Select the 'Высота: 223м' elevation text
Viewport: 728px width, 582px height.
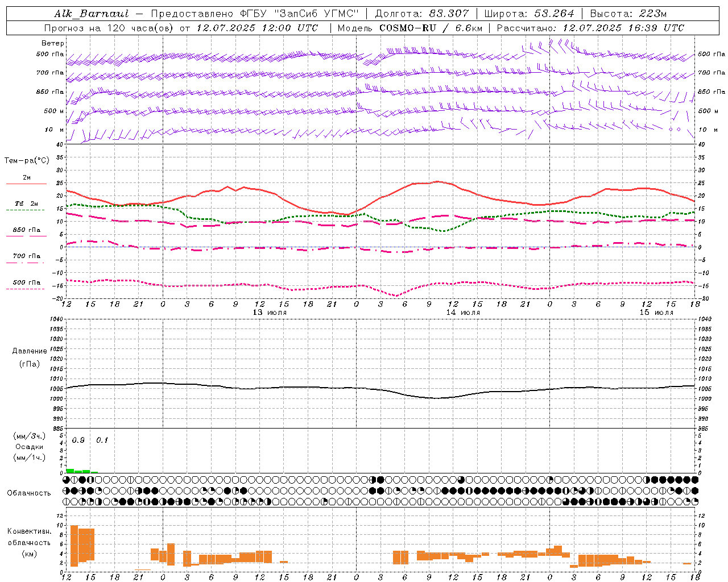tap(628, 14)
